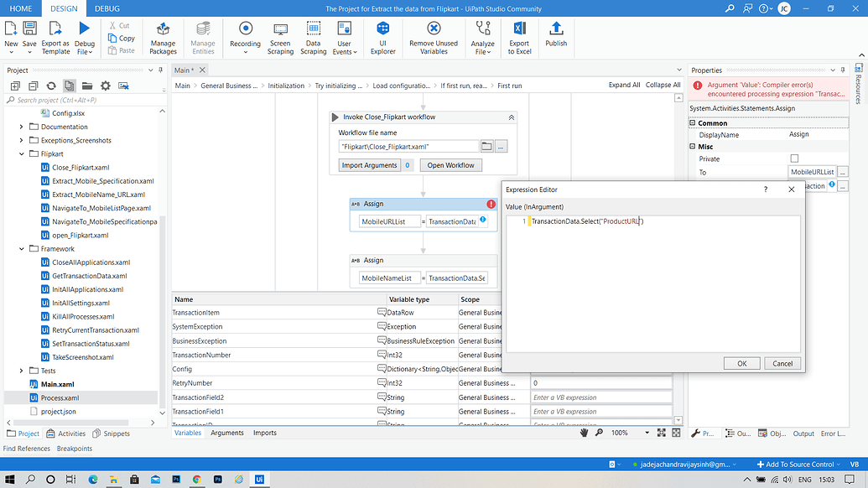Screen dimensions: 868x488
Task: Switch to the Arguments tab
Action: pyautogui.click(x=226, y=433)
